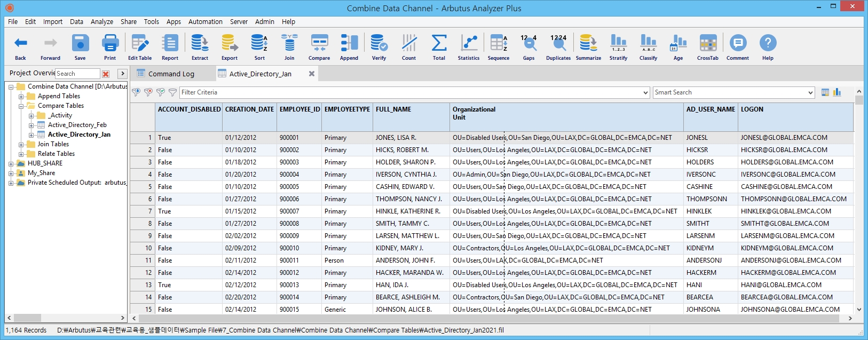Switch to the Command Log tab

coord(171,74)
